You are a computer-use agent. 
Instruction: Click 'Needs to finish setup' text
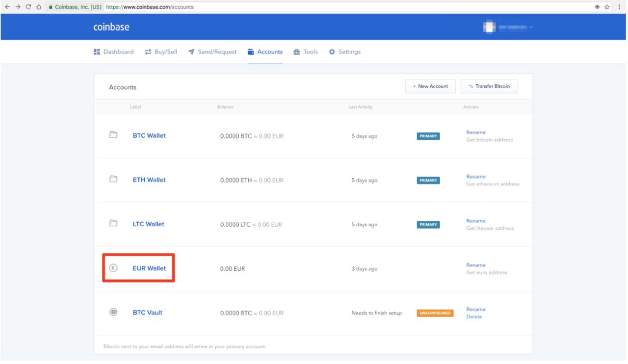click(x=376, y=313)
